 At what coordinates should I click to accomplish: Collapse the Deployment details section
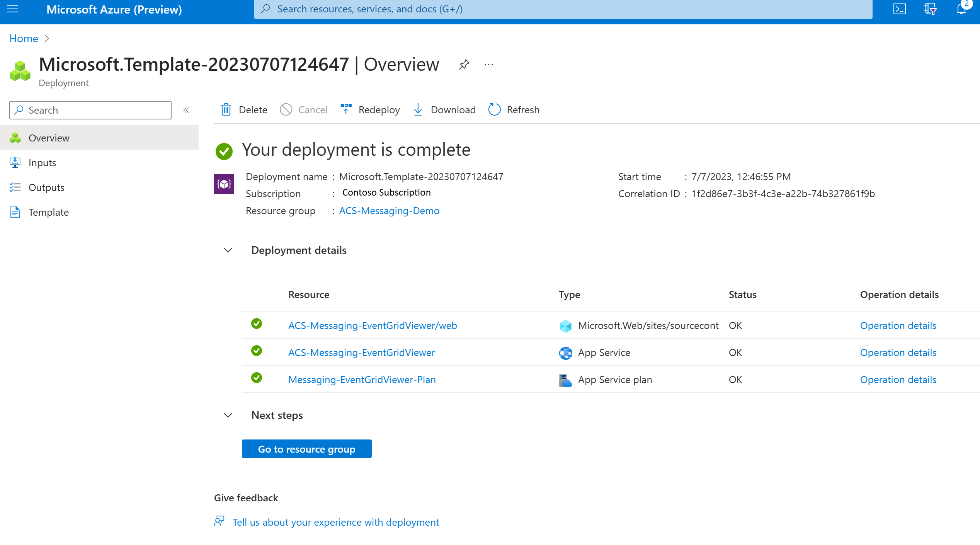pos(228,250)
